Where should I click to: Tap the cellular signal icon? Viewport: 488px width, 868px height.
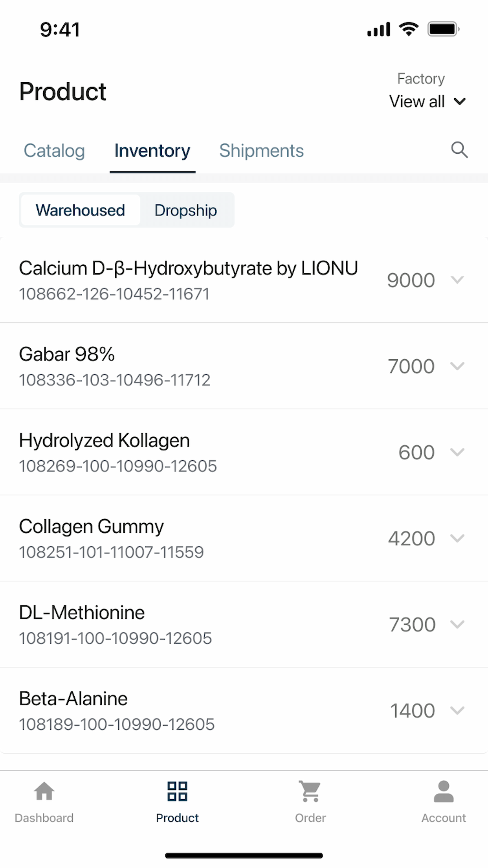(379, 29)
